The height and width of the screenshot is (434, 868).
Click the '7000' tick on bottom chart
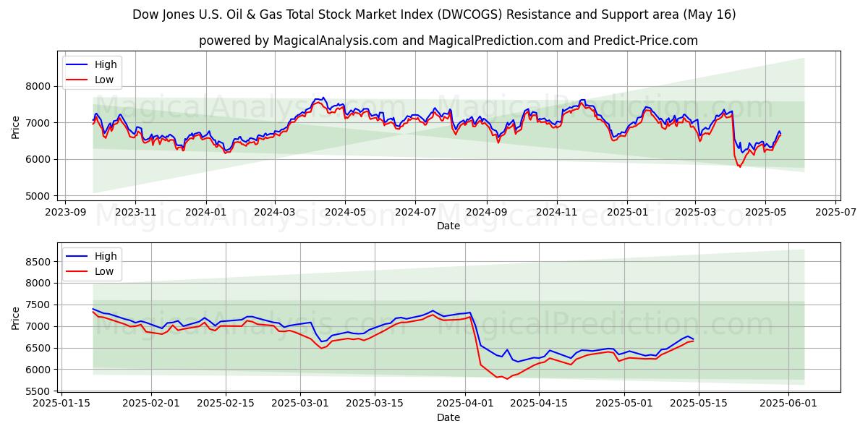[x=39, y=326]
